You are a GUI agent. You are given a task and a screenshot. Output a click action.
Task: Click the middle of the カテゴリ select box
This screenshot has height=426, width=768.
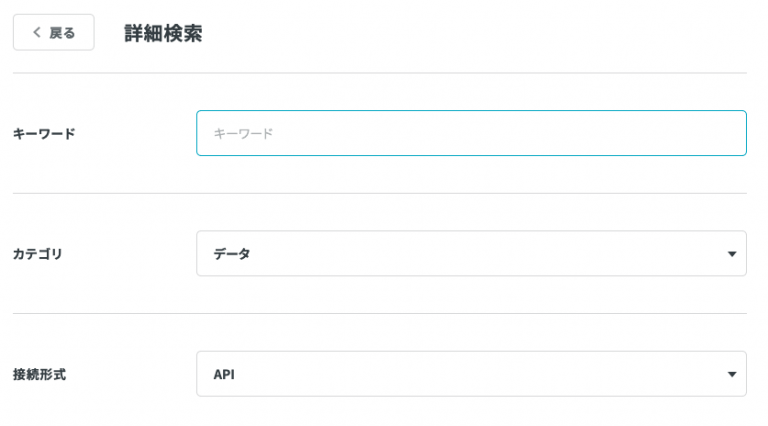471,254
